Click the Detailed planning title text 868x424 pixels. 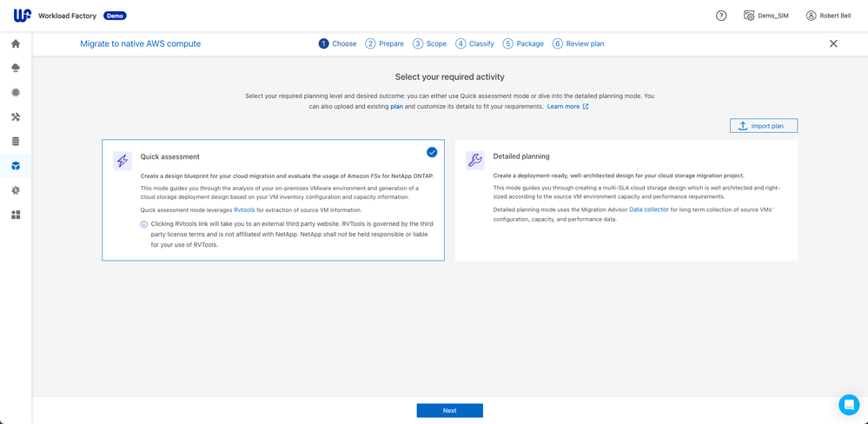(x=521, y=156)
